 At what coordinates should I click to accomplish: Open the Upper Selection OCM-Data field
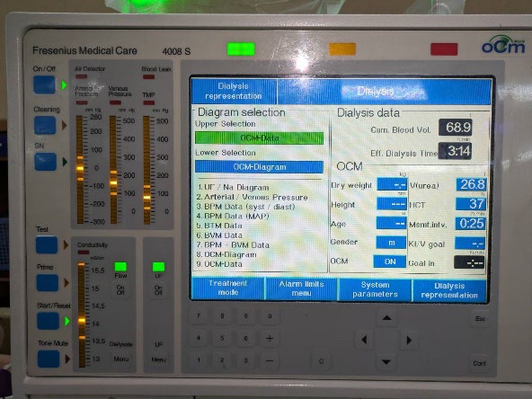(259, 138)
